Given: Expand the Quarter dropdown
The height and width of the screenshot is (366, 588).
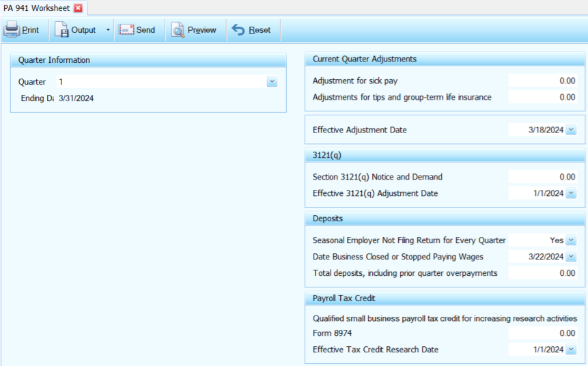Looking at the screenshot, I should [272, 82].
